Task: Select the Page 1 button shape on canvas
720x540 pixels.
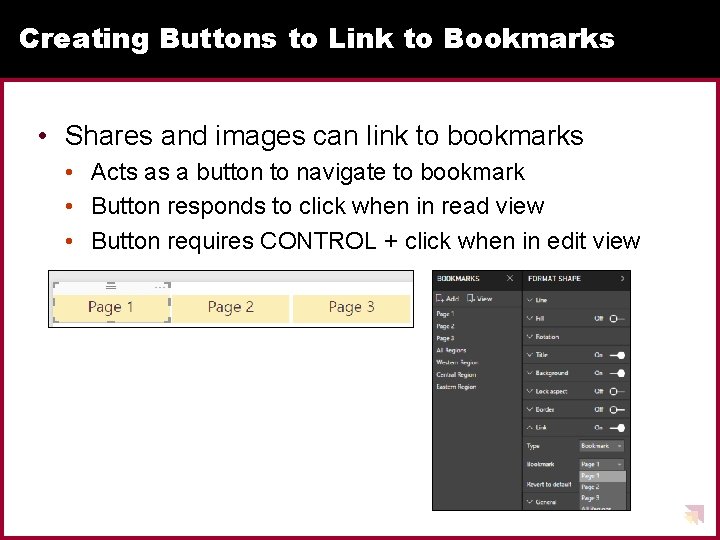Action: click(111, 307)
